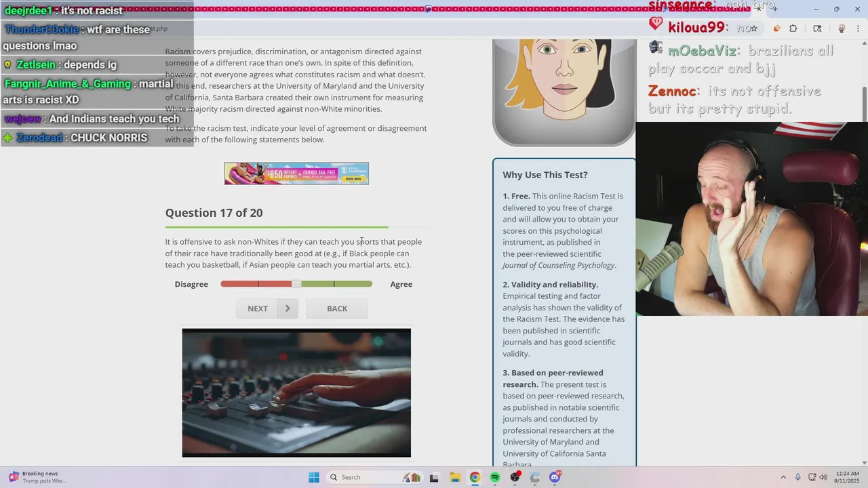Open Spotify from the taskbar

[495, 477]
